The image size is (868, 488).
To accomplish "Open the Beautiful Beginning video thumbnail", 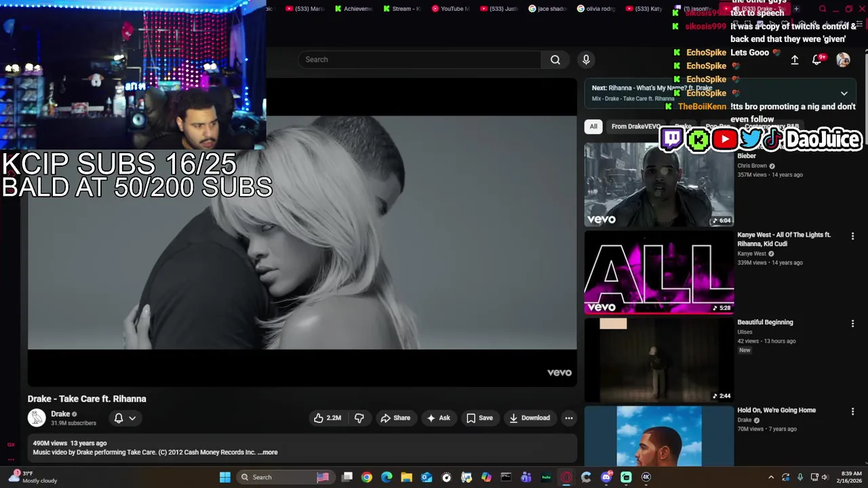I will 659,361.
